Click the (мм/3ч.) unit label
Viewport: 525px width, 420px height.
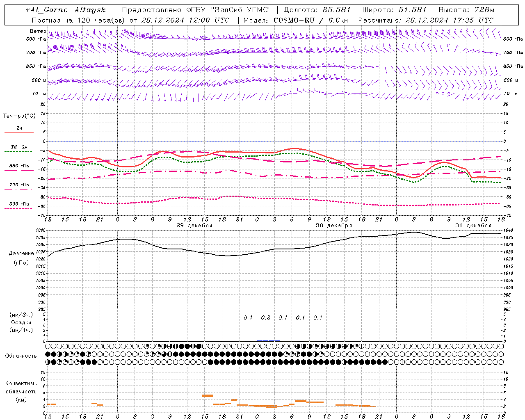pos(21,315)
